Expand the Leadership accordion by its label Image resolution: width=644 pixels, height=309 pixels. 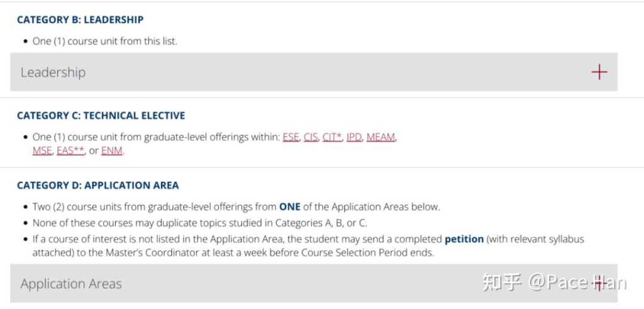pyautogui.click(x=53, y=72)
